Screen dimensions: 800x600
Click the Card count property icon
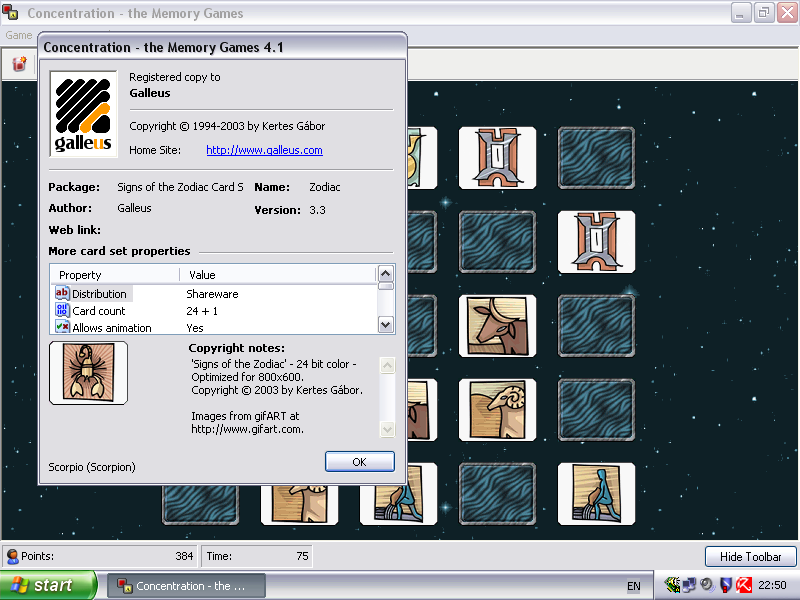point(62,311)
